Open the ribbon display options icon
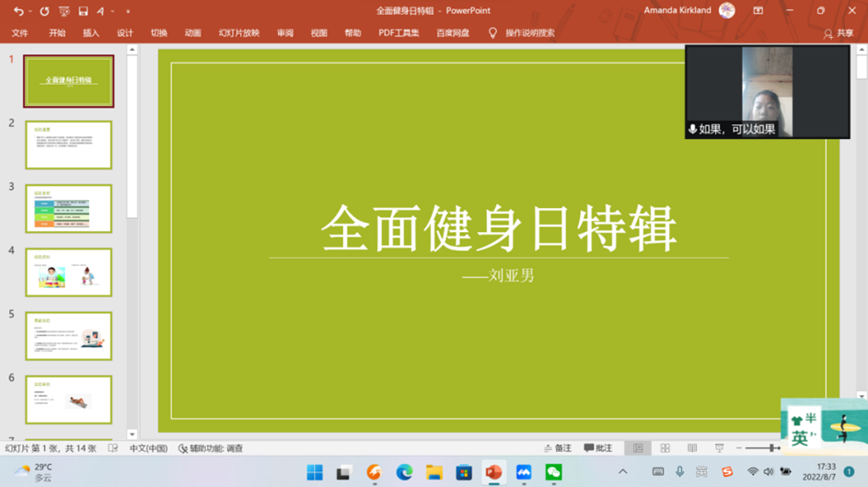The height and width of the screenshot is (487, 868). [x=758, y=11]
